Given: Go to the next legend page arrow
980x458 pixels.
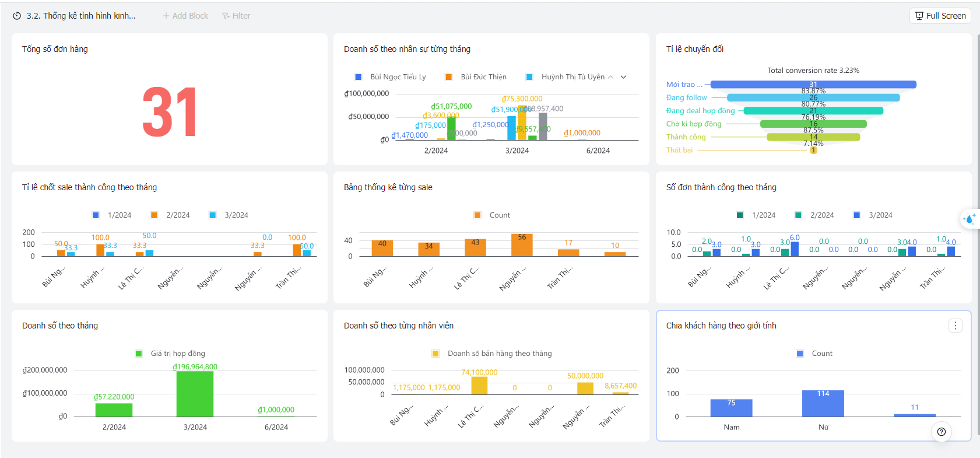Looking at the screenshot, I should [x=623, y=77].
